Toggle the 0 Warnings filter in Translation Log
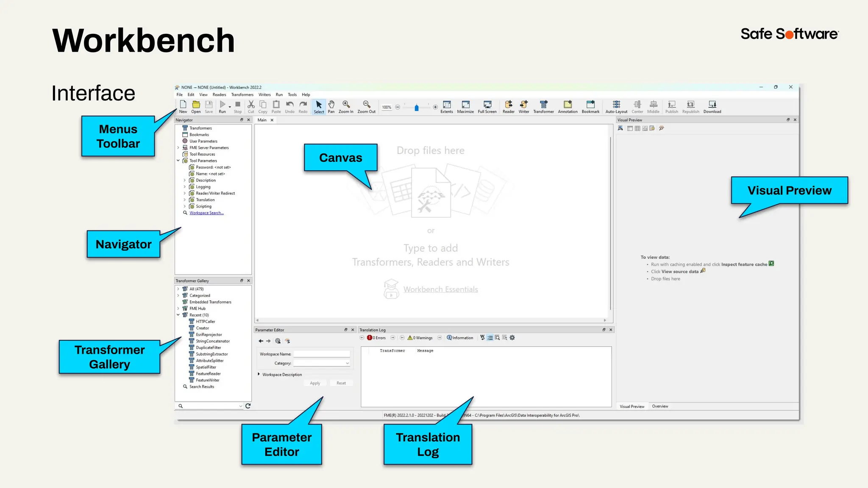Image resolution: width=868 pixels, height=488 pixels. pyautogui.click(x=420, y=338)
